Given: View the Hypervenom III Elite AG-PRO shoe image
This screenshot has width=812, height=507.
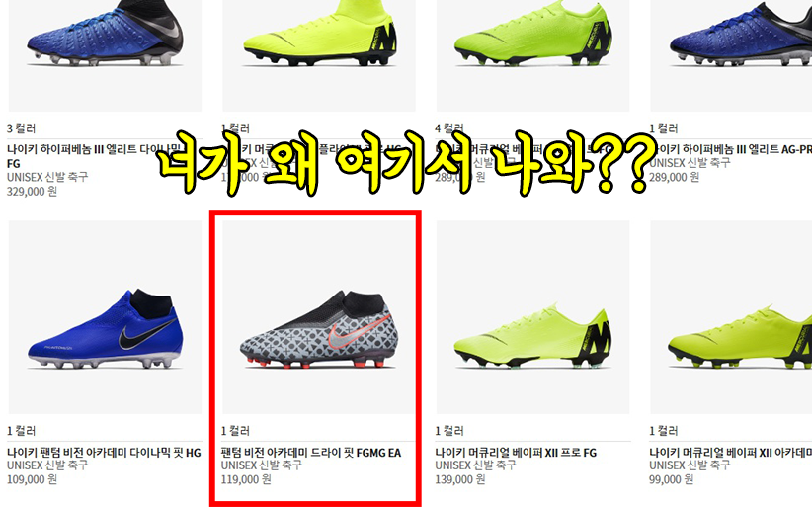Looking at the screenshot, I should click(731, 55).
